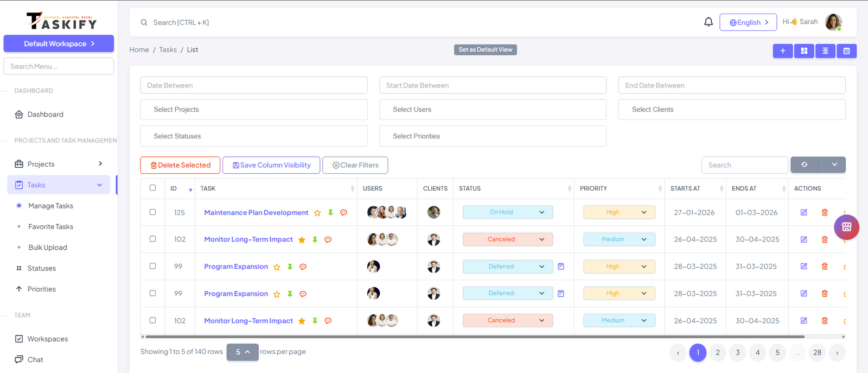Screen dimensions: 868x373
Task: Sort by the Task column arrows
Action: point(353,188)
